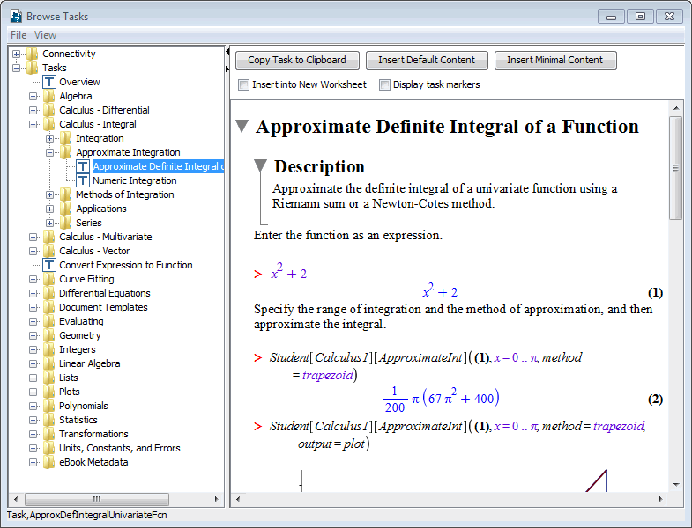This screenshot has width=692, height=528.
Task: Enable Insert into New Worksheet checkbox
Action: click(x=244, y=85)
